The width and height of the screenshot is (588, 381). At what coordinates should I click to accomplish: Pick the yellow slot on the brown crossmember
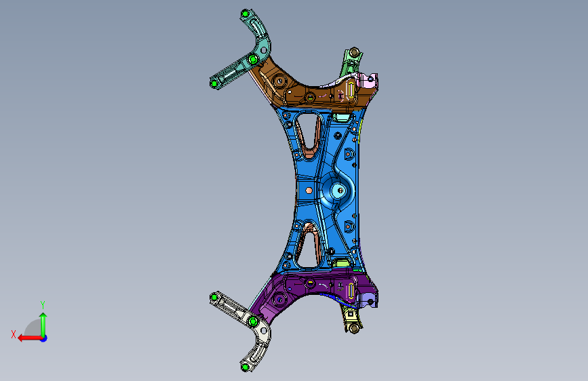click(351, 91)
